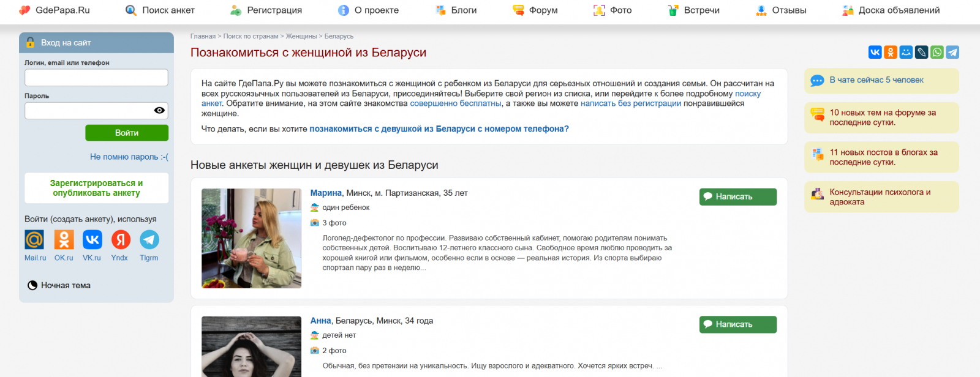Open the В чате сейчас 5 человек link
This screenshot has width=980, height=377.
(876, 80)
